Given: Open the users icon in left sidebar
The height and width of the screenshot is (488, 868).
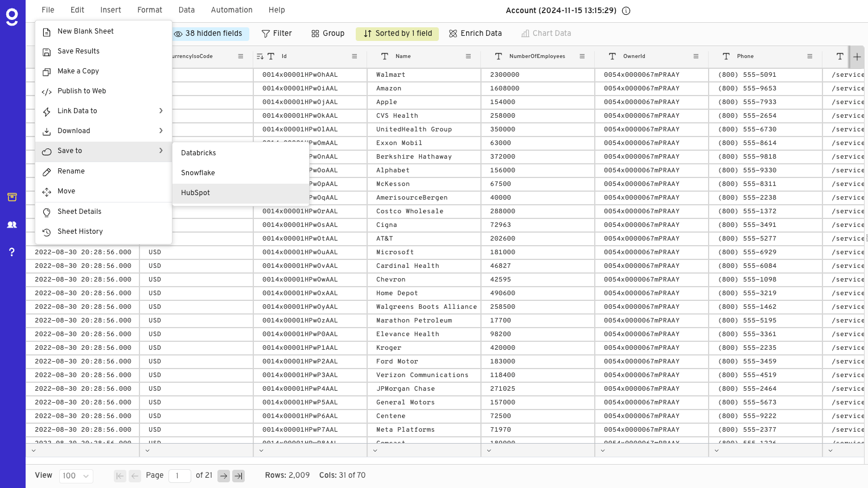Looking at the screenshot, I should 12,225.
